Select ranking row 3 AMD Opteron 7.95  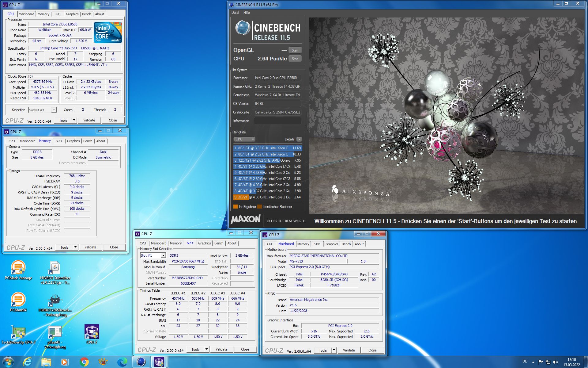pos(268,160)
